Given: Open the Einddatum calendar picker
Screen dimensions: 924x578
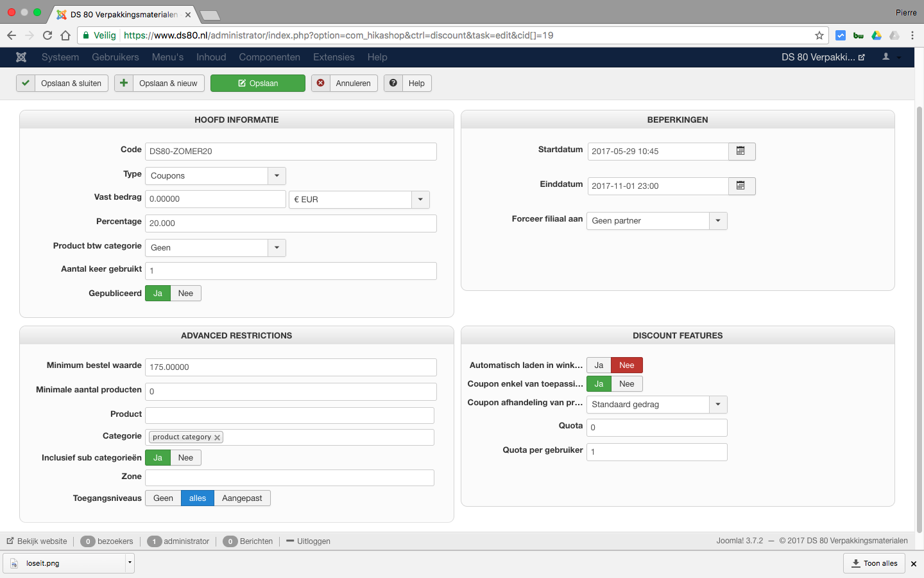Looking at the screenshot, I should tap(741, 186).
